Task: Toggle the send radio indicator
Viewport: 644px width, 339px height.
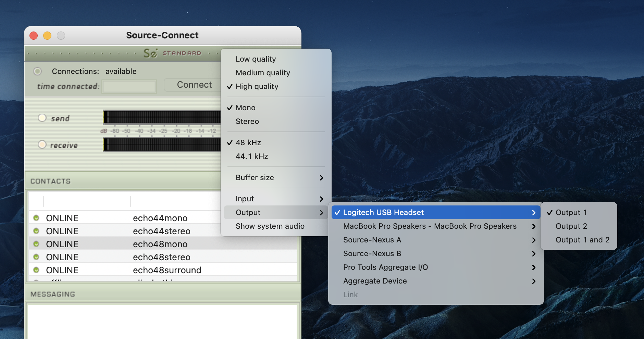Action: [42, 118]
